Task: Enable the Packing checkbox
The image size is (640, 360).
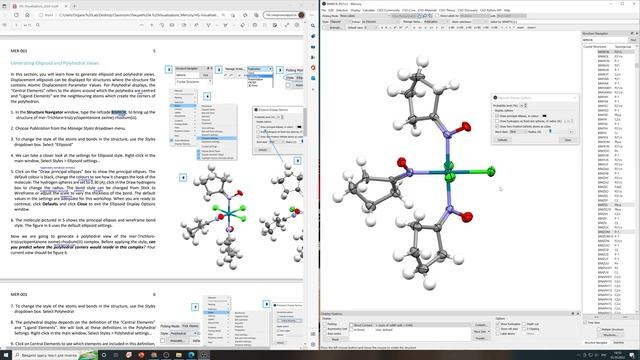Action: (x=324, y=324)
